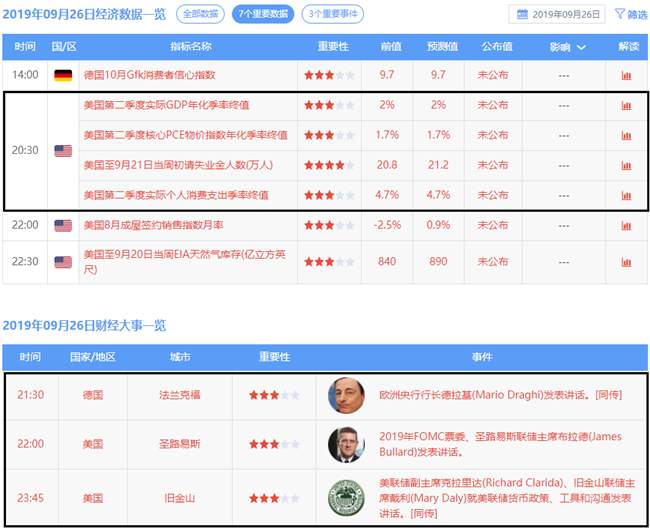This screenshot has height=528, width=650.
Task: Click Mario Draghi portrait thumbnail
Action: [x=346, y=395]
